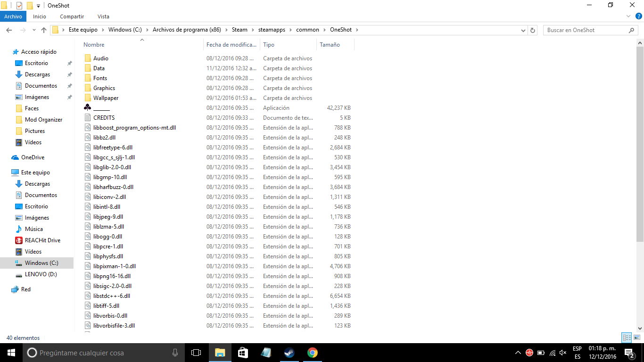This screenshot has height=362, width=644.
Task: Open the Vista ribbon tab
Action: (x=103, y=16)
